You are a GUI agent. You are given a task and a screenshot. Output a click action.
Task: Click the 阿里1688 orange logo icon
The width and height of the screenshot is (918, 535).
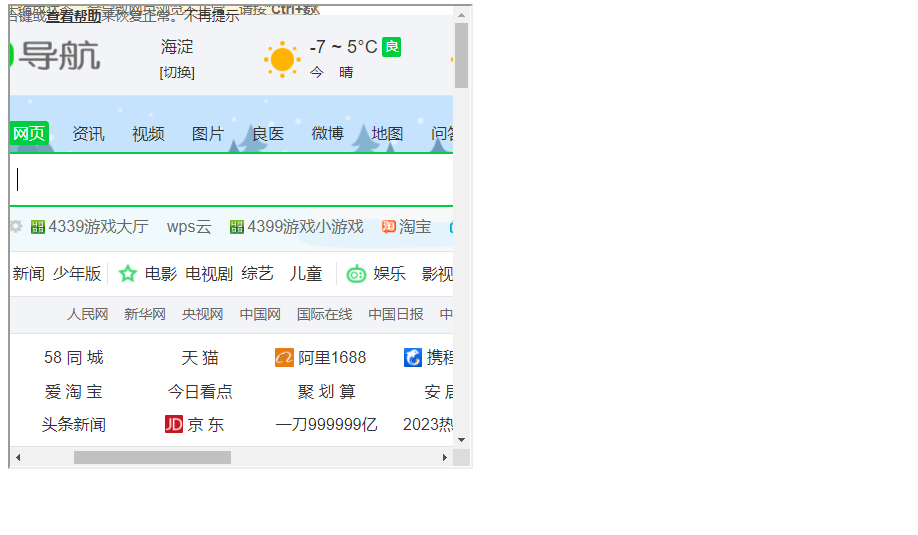coord(284,358)
